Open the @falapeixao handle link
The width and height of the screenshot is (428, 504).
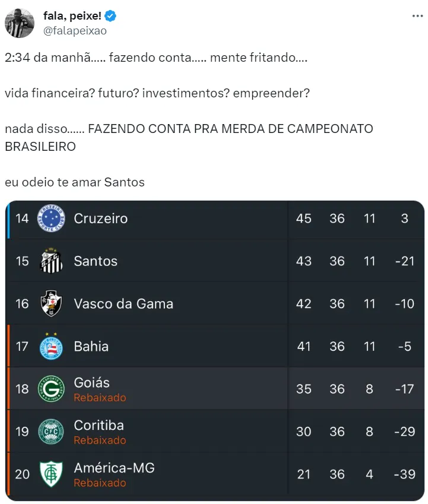pos(75,31)
